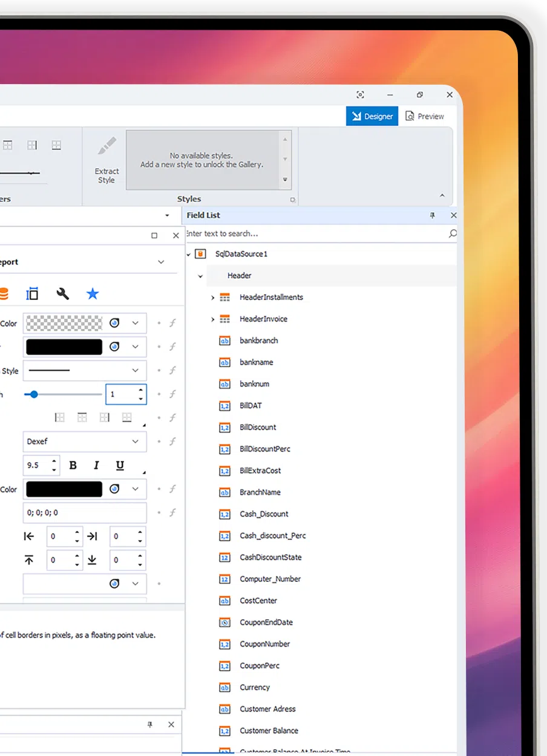Click the blue layout properties icon

(x=32, y=294)
